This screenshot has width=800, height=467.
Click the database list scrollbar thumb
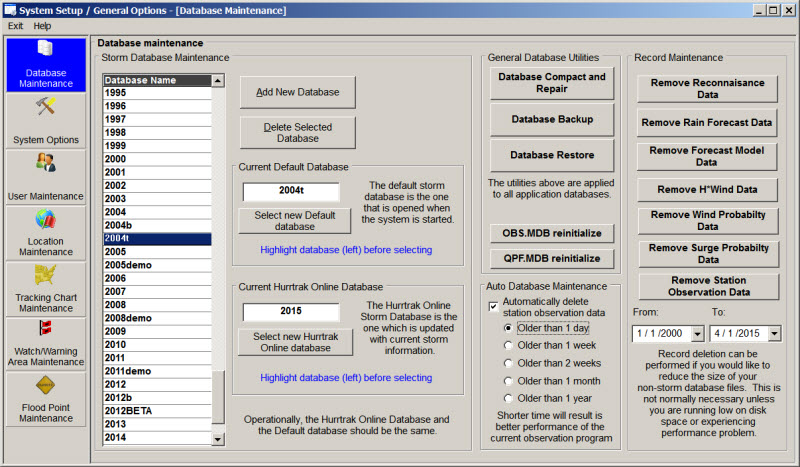tap(218, 397)
